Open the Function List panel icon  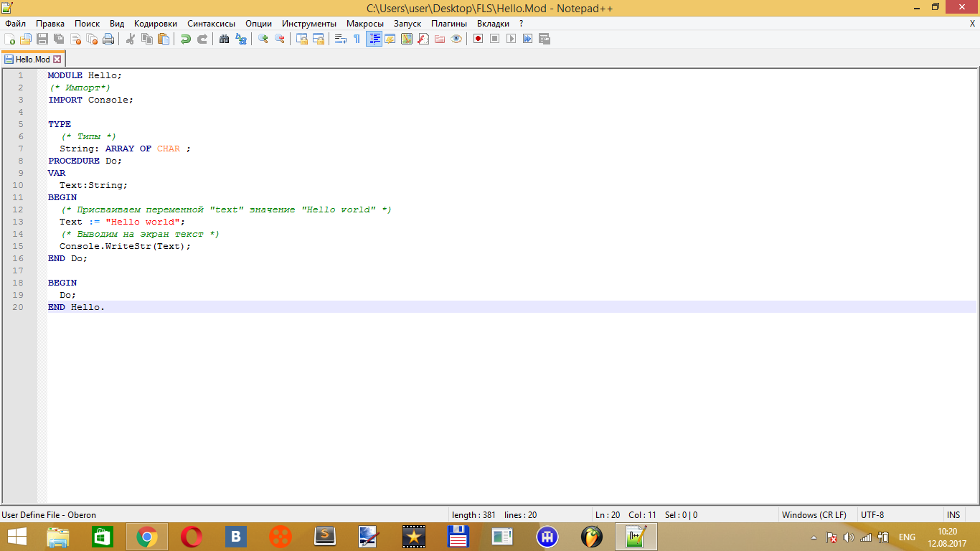(x=423, y=39)
